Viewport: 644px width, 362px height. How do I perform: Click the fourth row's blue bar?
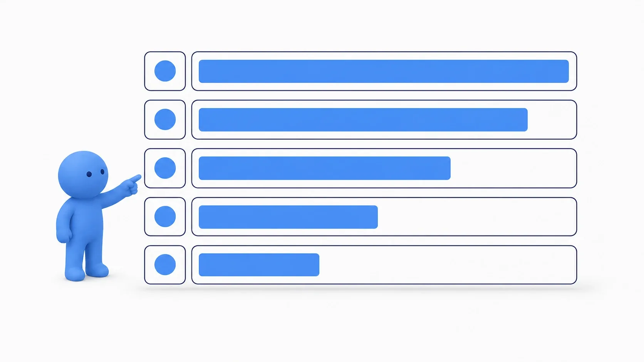[x=288, y=217]
